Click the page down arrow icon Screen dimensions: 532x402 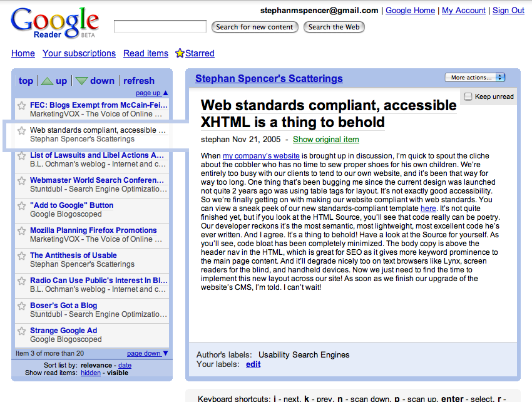(166, 353)
